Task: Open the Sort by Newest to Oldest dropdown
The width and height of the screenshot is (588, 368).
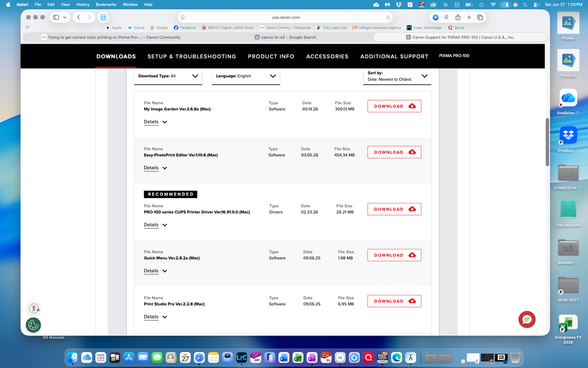Action: (x=397, y=76)
